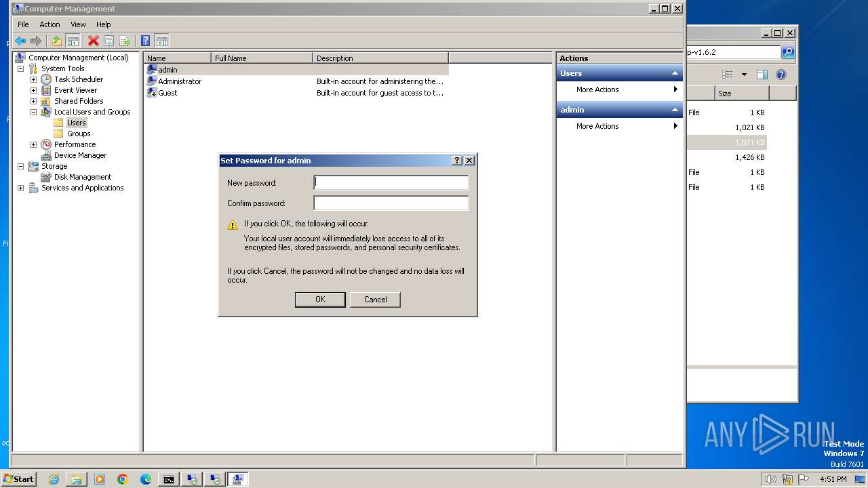Open Google Chrome from the taskbar
868x488 pixels.
coord(123,479)
